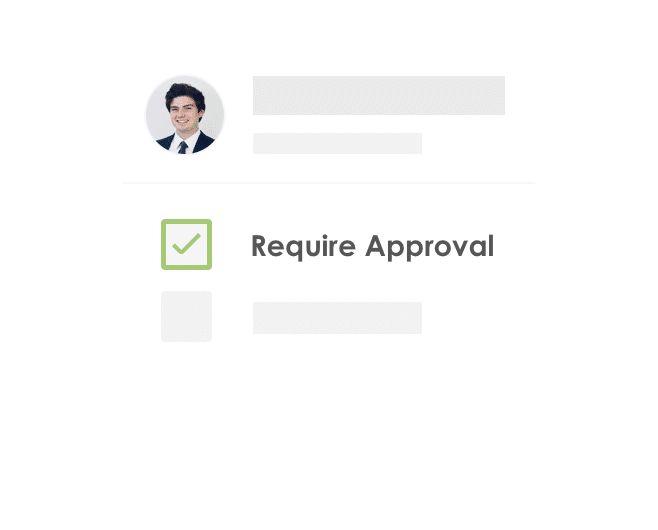Toggle the green-bordered checkbox off

186,244
